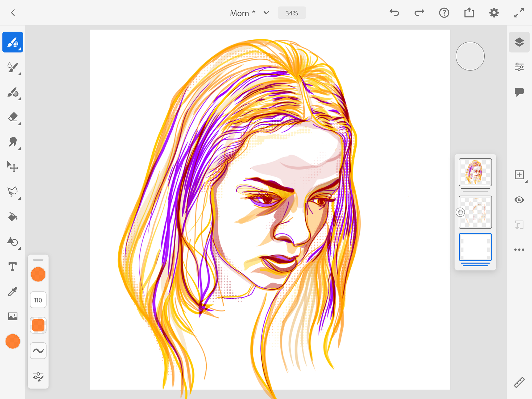
Task: Select the smudge tool
Action: (x=13, y=142)
